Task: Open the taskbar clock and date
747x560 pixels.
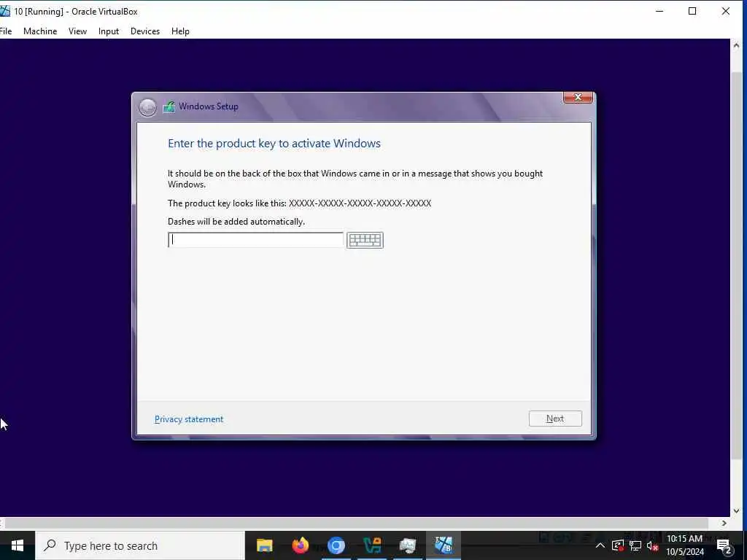Action: pos(684,545)
